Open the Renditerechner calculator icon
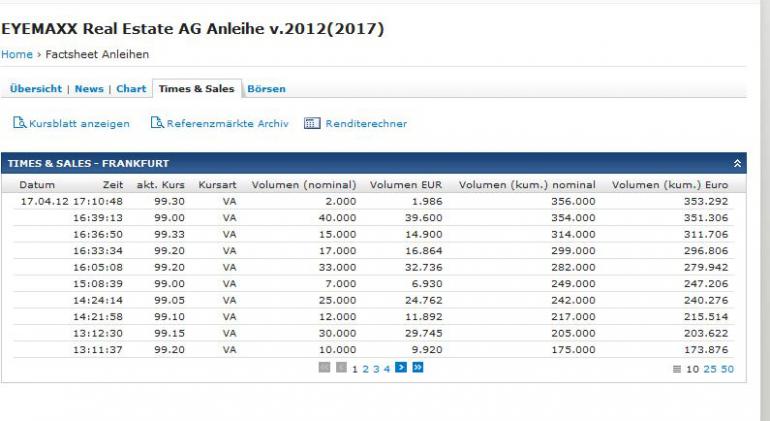The width and height of the screenshot is (770, 421). tap(312, 123)
